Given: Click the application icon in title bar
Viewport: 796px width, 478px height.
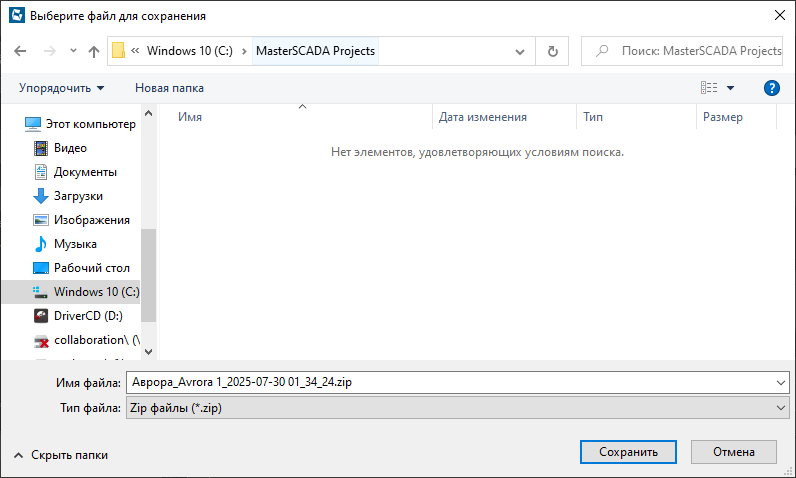Looking at the screenshot, I should (x=17, y=15).
